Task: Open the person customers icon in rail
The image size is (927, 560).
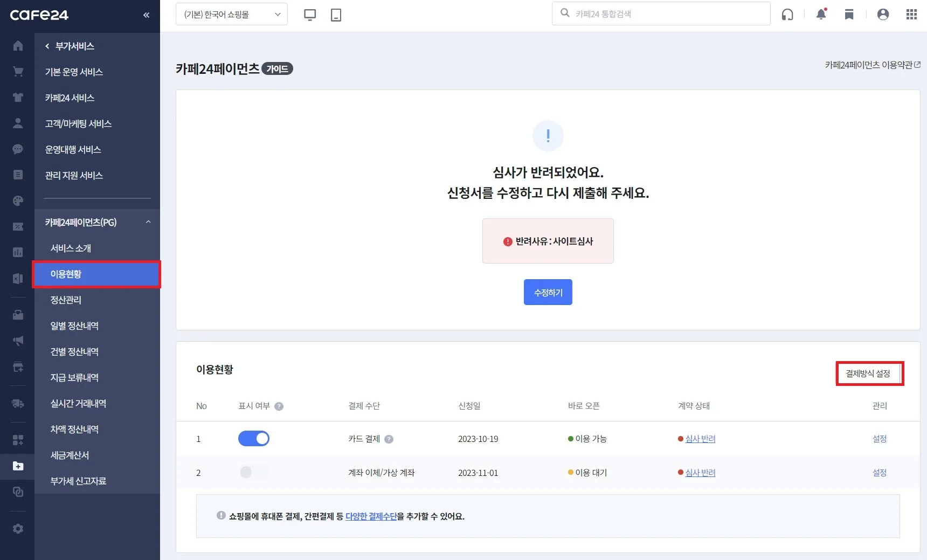Action: tap(18, 123)
